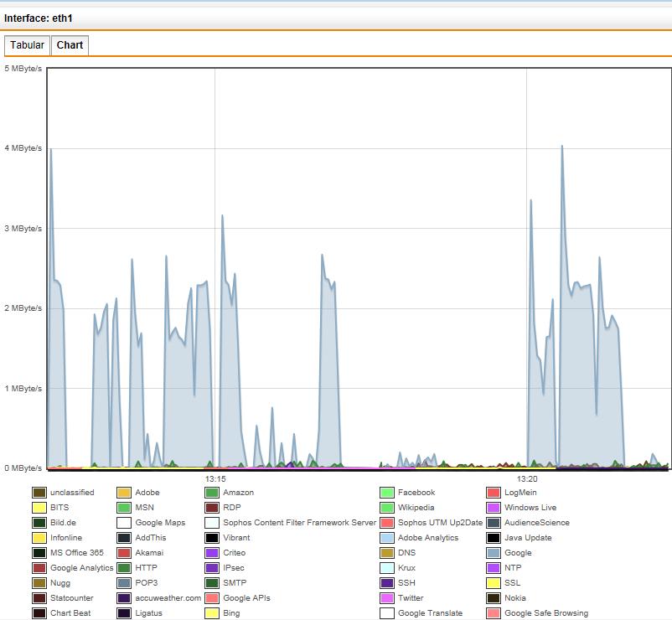Click the Chart Beat legend swatch
The image size is (672, 620).
pos(39,613)
